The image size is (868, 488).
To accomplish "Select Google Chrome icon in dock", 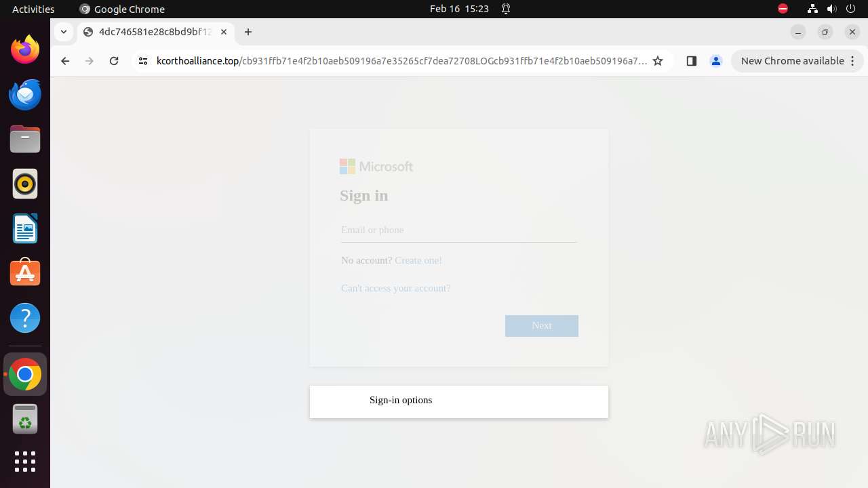I will click(x=25, y=374).
